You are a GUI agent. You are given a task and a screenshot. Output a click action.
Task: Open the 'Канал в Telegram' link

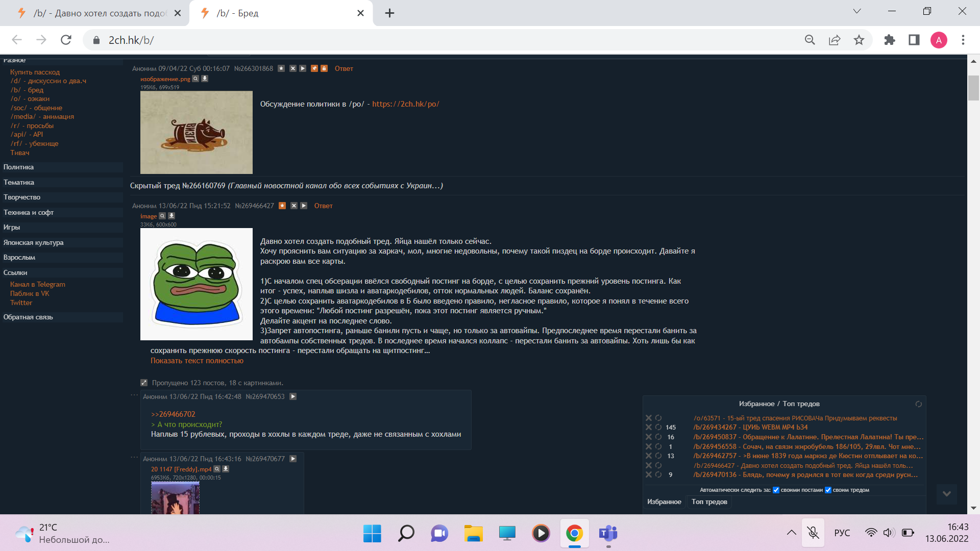pyautogui.click(x=38, y=284)
